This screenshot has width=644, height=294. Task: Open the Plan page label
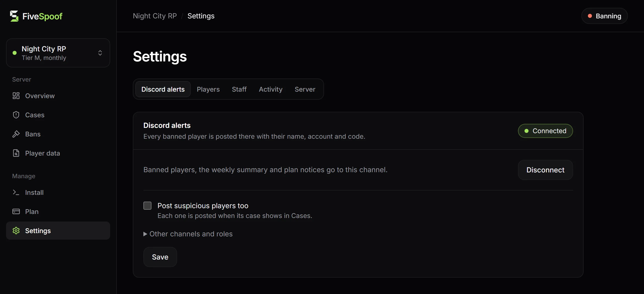point(32,211)
